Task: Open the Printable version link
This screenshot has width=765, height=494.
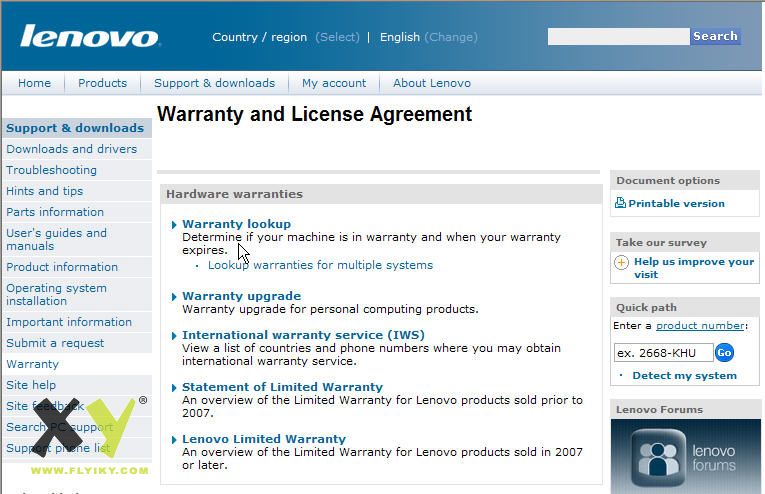Action: 676,203
